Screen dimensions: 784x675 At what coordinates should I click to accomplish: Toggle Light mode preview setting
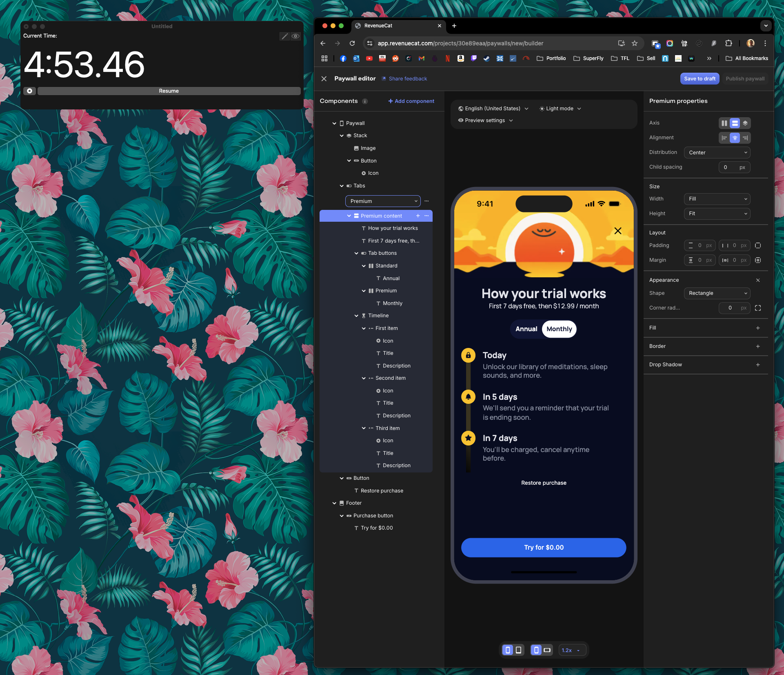[560, 109]
